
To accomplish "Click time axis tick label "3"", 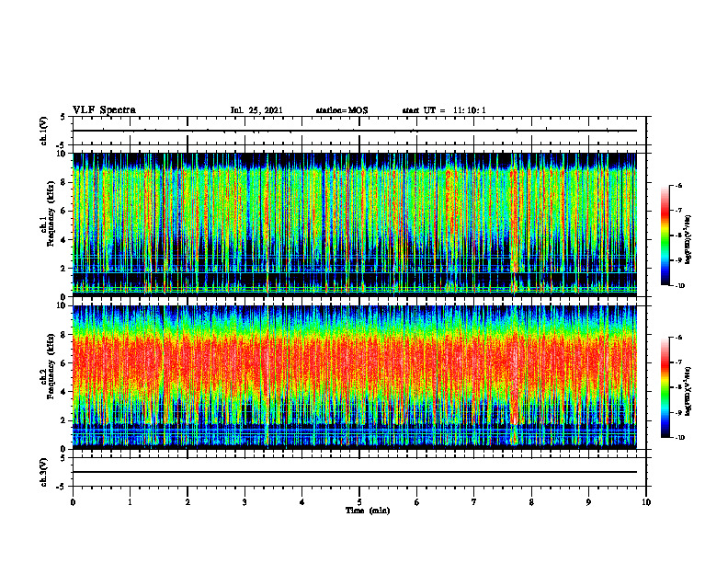I will (245, 502).
